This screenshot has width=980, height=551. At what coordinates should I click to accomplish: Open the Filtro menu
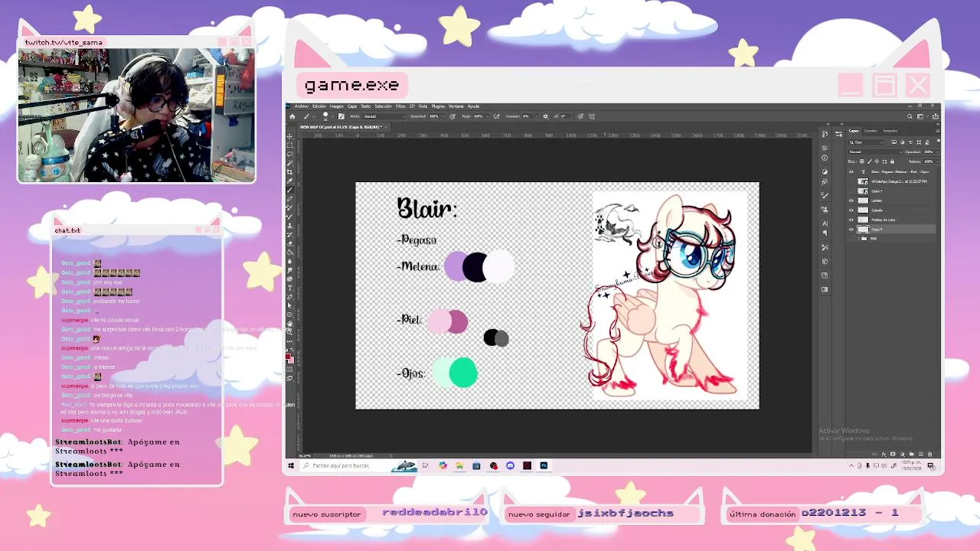pos(400,106)
